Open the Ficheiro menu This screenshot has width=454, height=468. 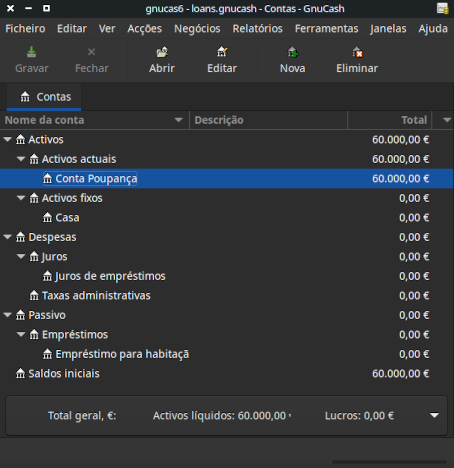coord(25,29)
